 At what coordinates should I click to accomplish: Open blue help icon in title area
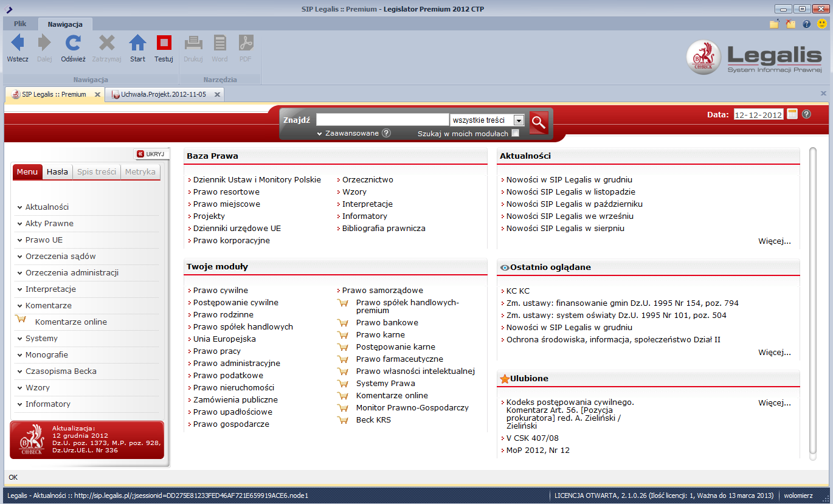point(807,24)
